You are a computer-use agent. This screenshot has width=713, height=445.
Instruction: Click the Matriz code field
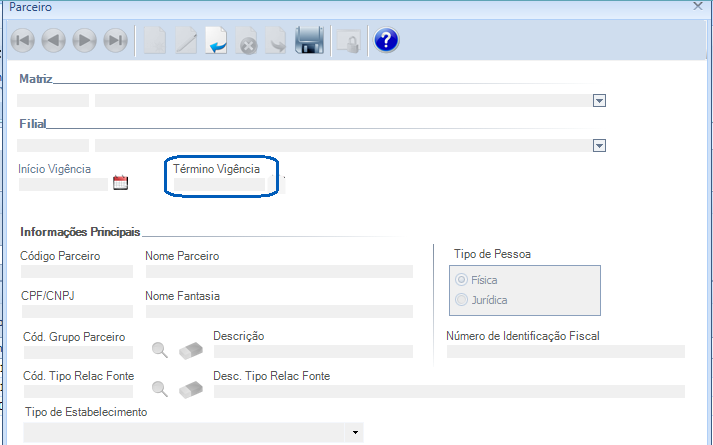tap(53, 100)
